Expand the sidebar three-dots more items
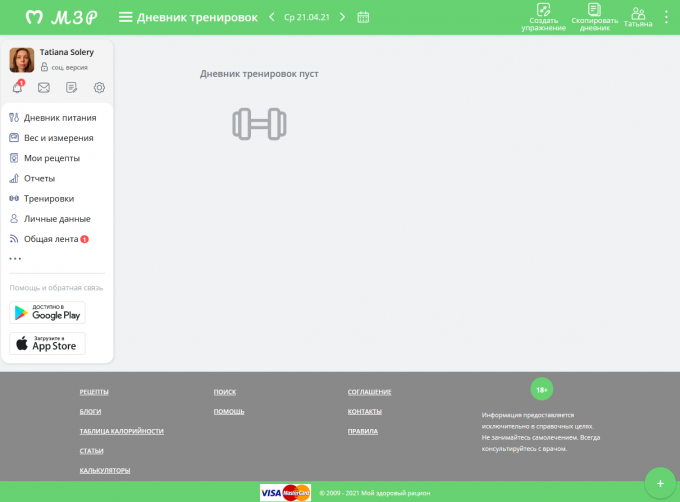The height and width of the screenshot is (502, 680). (15, 258)
